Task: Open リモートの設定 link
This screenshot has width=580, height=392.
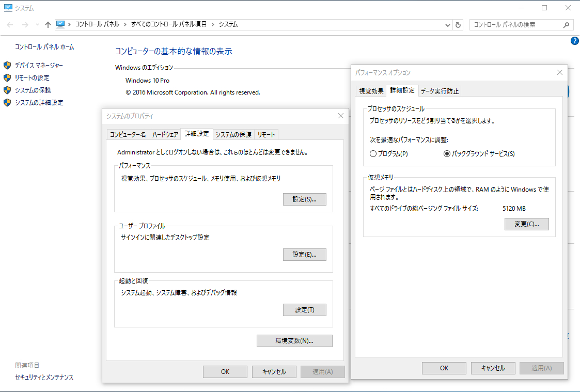Action: [x=32, y=77]
